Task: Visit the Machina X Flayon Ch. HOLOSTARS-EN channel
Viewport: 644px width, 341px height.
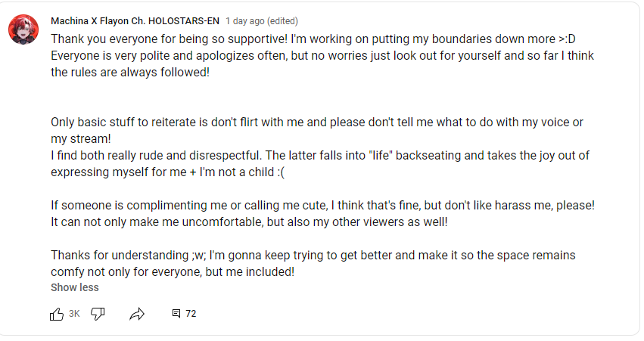Action: tap(135, 21)
